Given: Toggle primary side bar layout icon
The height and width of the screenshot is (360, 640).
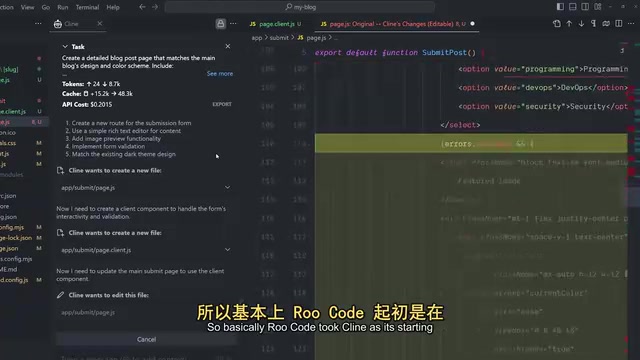Looking at the screenshot, I should [x=560, y=7].
